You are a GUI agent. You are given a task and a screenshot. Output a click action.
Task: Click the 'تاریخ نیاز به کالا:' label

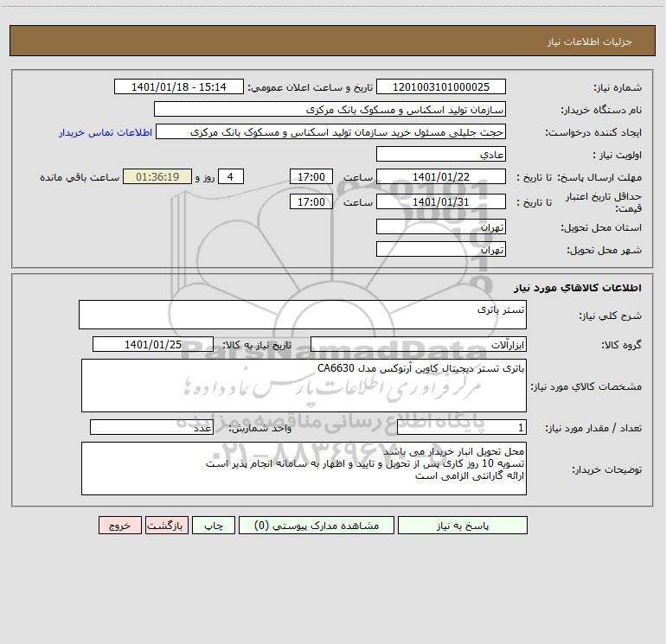[x=258, y=345]
